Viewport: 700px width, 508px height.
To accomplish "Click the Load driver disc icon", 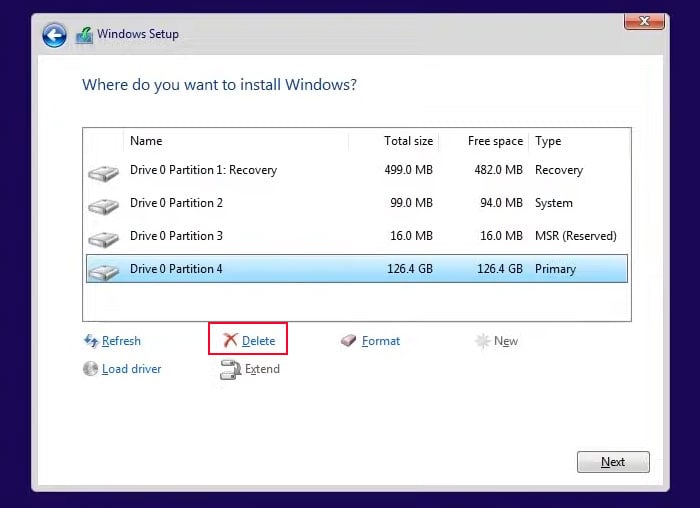I will point(91,369).
